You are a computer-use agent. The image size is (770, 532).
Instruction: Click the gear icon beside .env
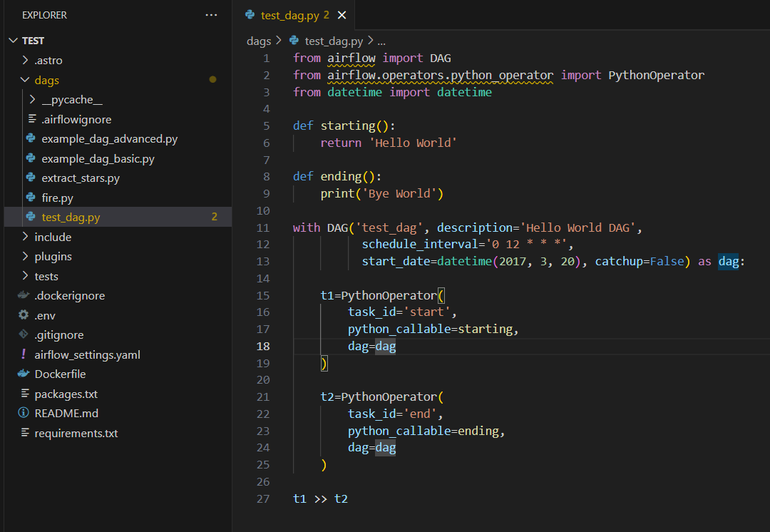(x=23, y=315)
